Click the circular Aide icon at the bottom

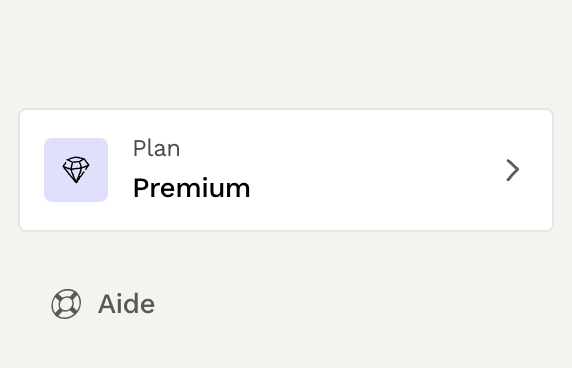(66, 304)
